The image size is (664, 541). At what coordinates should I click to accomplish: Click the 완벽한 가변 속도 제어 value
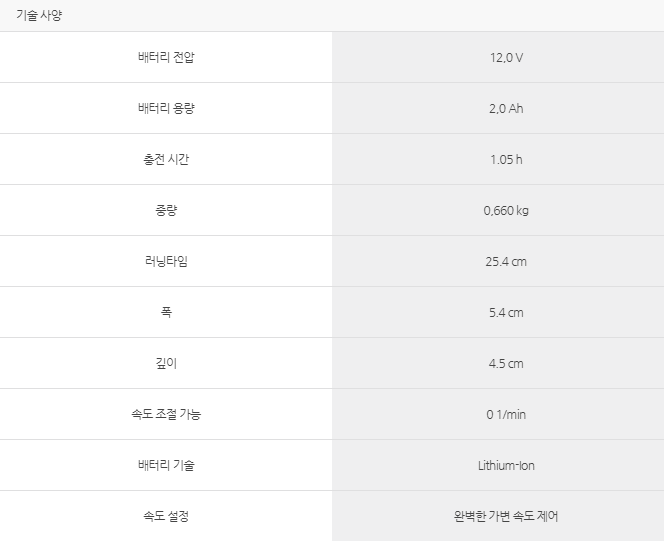pos(506,516)
